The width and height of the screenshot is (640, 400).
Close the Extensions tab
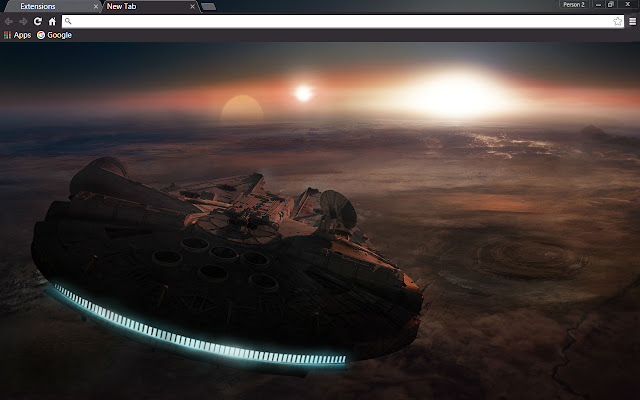pos(96,7)
